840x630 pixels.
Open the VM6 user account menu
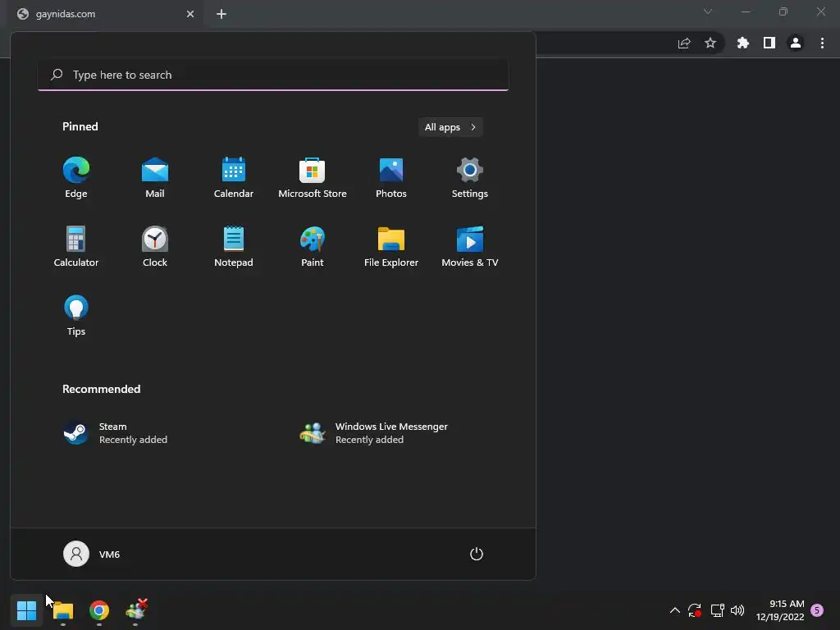pos(92,554)
